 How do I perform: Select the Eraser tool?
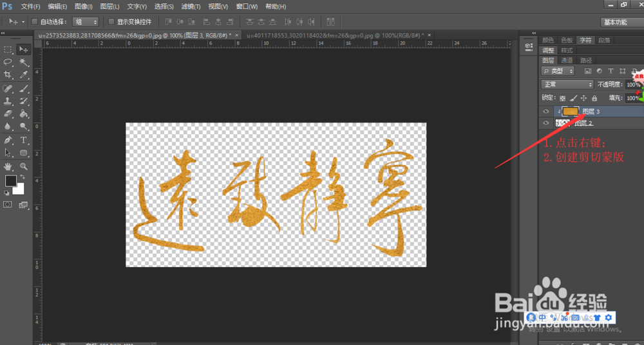[8, 114]
